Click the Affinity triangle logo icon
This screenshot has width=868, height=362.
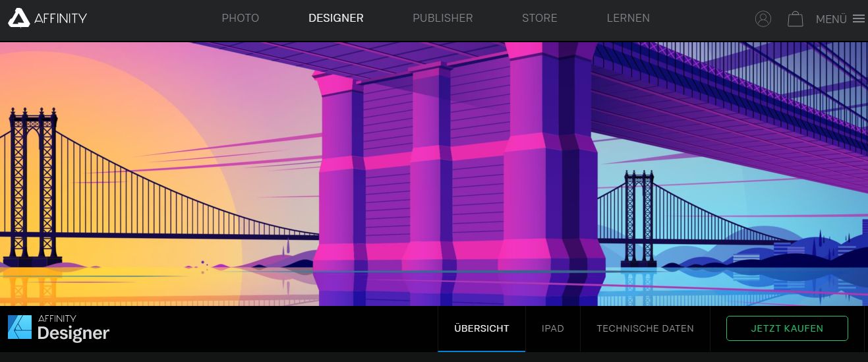18,18
